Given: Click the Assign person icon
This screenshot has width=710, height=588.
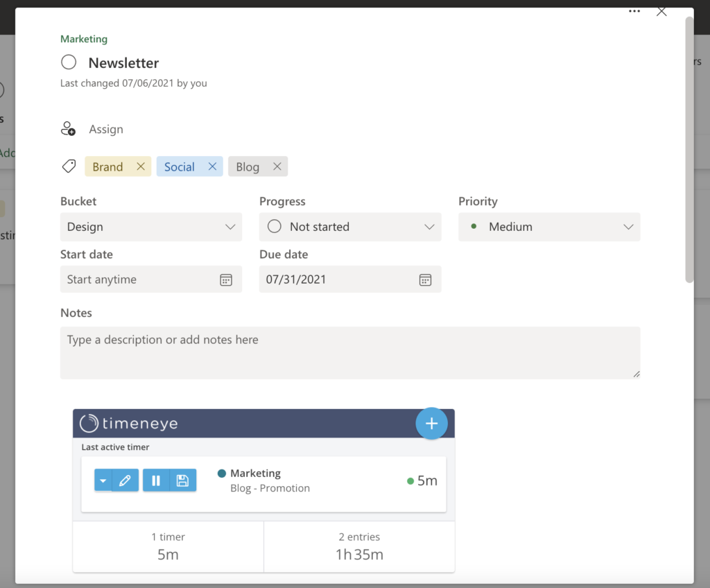Looking at the screenshot, I should click(68, 128).
